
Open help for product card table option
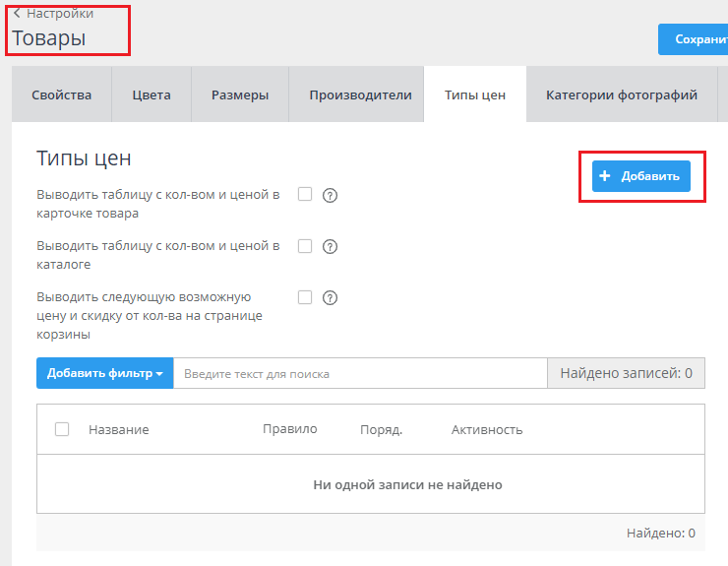(331, 195)
